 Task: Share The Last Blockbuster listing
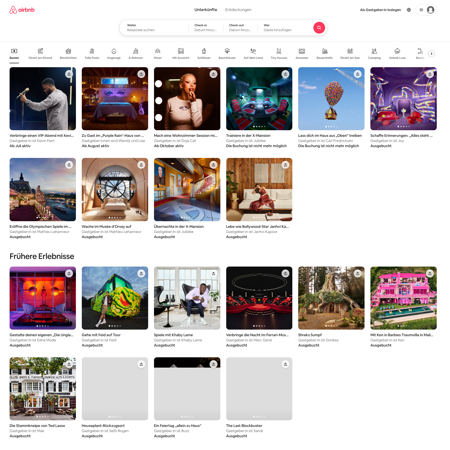coord(285,364)
